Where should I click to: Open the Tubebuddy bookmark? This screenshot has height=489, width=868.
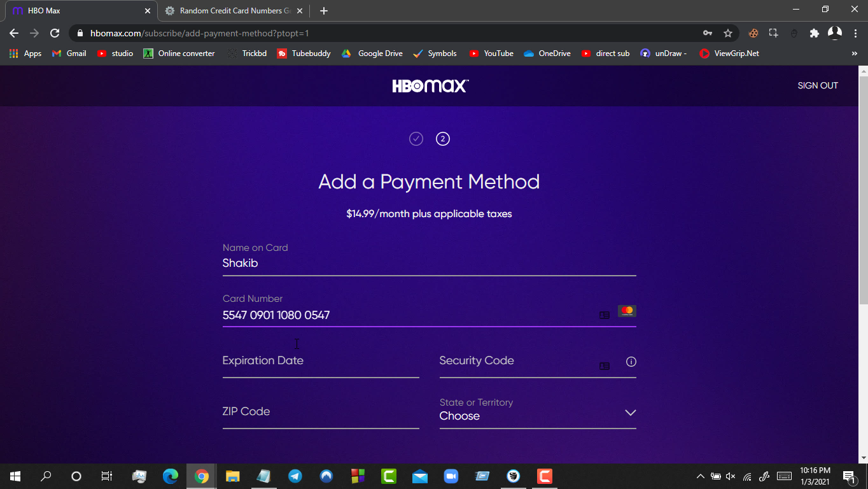pyautogui.click(x=304, y=53)
